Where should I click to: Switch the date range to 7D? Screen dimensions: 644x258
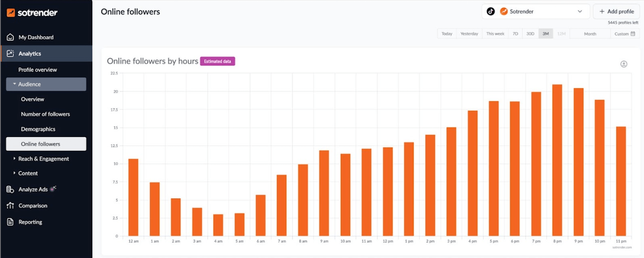(x=515, y=33)
